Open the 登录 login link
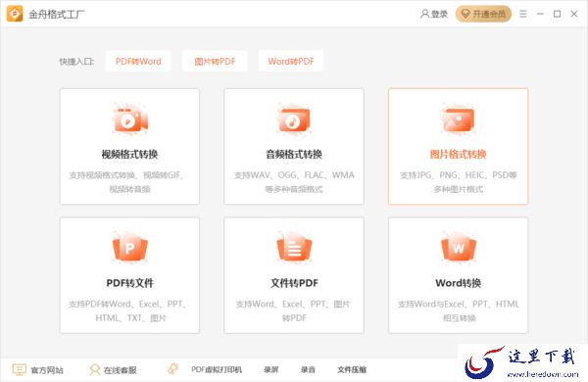 pos(439,14)
